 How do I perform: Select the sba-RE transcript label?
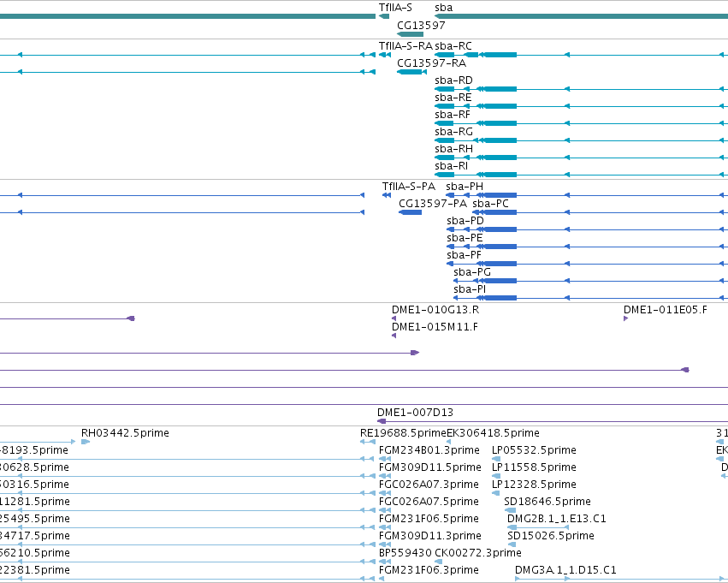(453, 98)
